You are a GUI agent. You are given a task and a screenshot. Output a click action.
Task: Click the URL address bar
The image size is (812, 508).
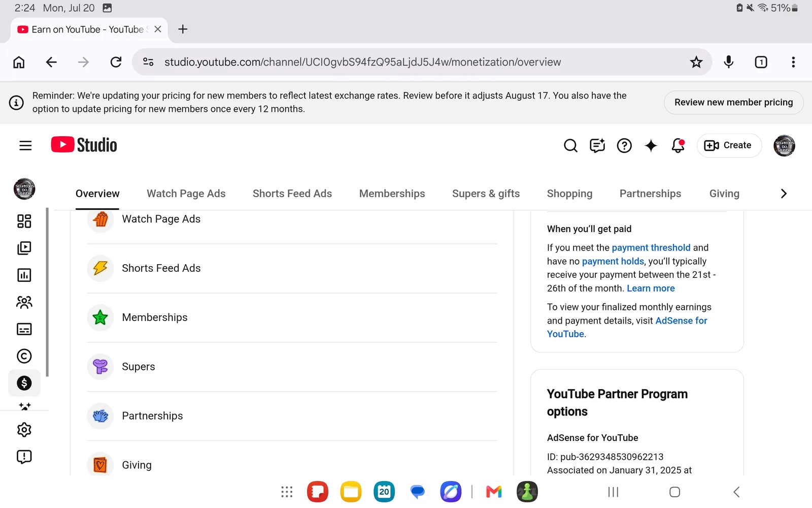(x=421, y=62)
